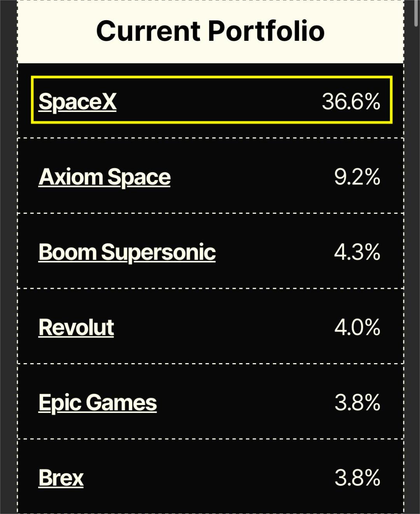Click empty space between SpaceX and 36.6%
The width and height of the screenshot is (420, 514).
[x=219, y=102]
